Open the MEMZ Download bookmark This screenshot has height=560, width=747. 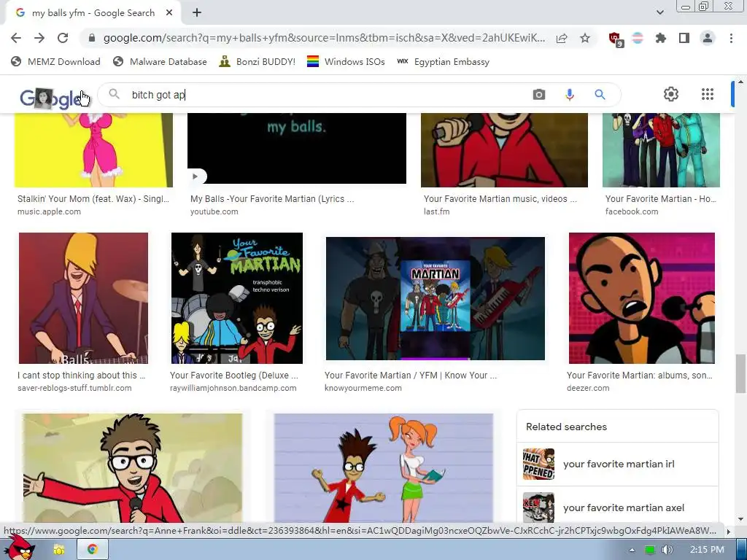click(55, 61)
